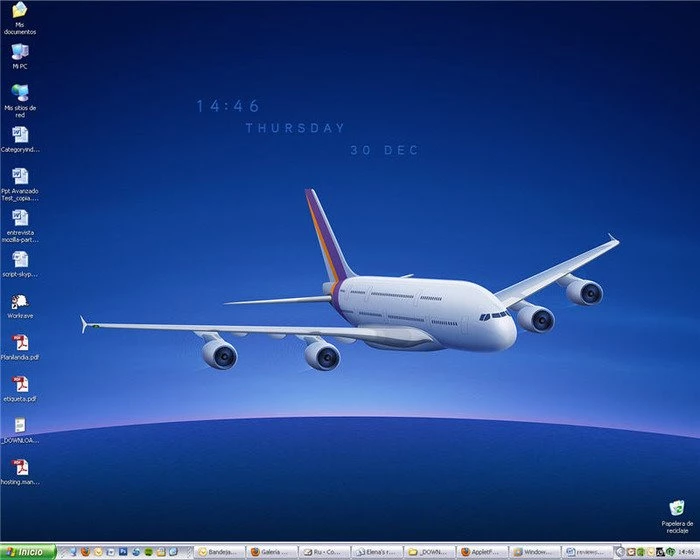
Task: Switch to the Bandeja... taskbar window
Action: point(219,552)
